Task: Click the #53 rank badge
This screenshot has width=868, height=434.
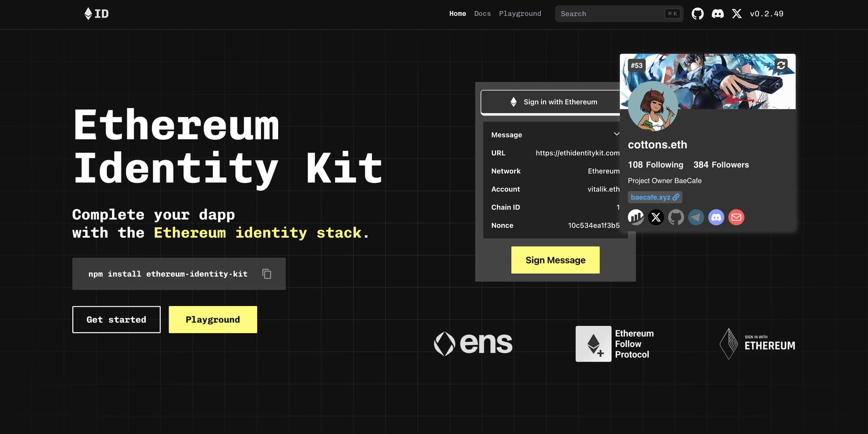Action: coord(637,66)
